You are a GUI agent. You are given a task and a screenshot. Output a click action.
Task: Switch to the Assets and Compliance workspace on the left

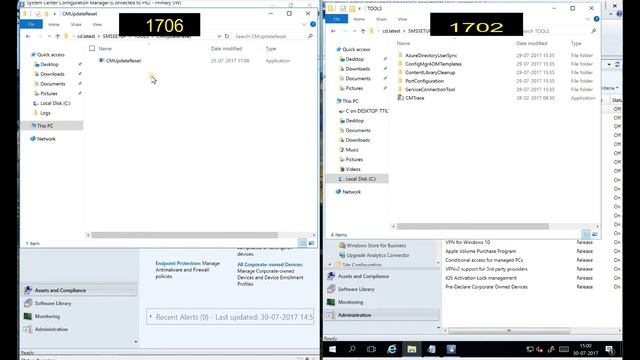point(79,290)
